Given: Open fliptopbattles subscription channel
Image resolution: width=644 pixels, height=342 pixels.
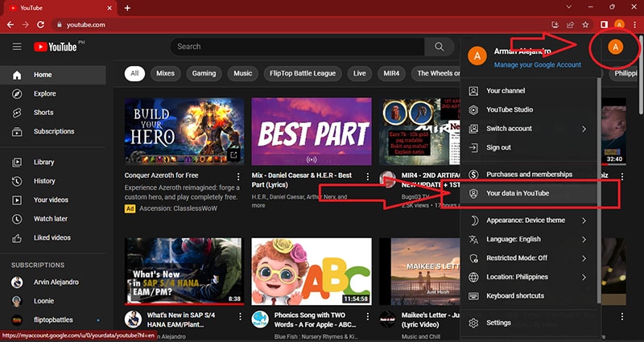Looking at the screenshot, I should click(53, 320).
